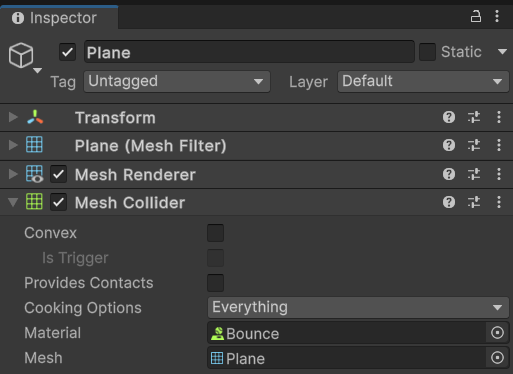
Task: Open the GameObject cube icon selector
Action: point(24,57)
